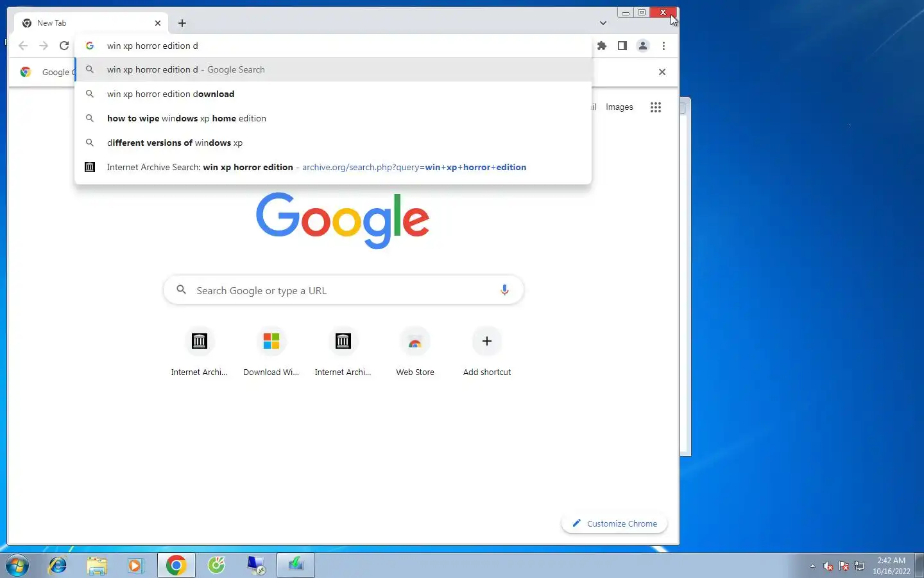Viewport: 924px width, 578px height.
Task: Reload the current page
Action: tap(64, 46)
